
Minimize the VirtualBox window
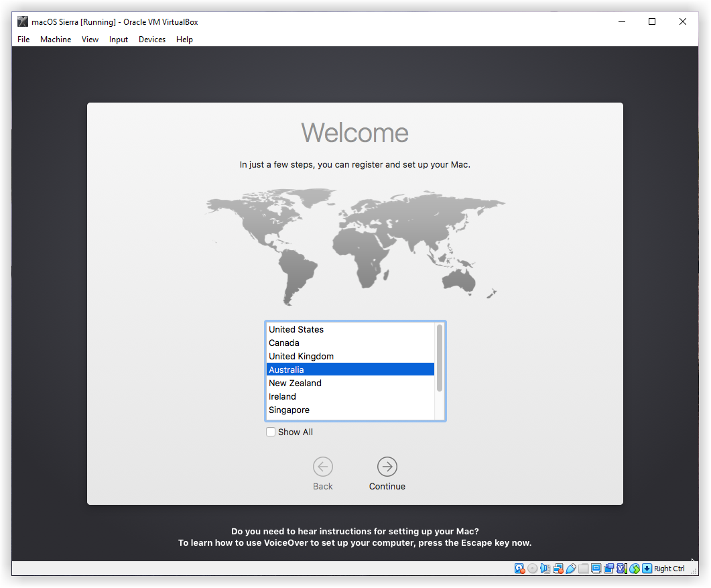622,21
